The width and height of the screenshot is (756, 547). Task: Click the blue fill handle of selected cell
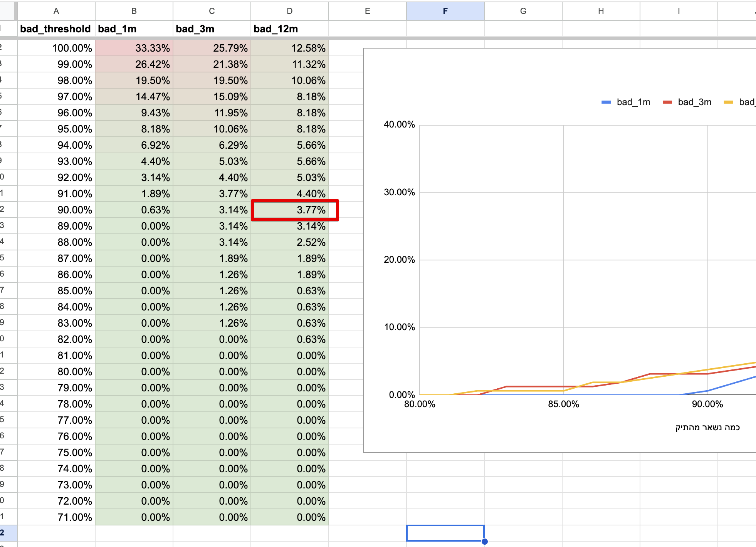point(485,542)
